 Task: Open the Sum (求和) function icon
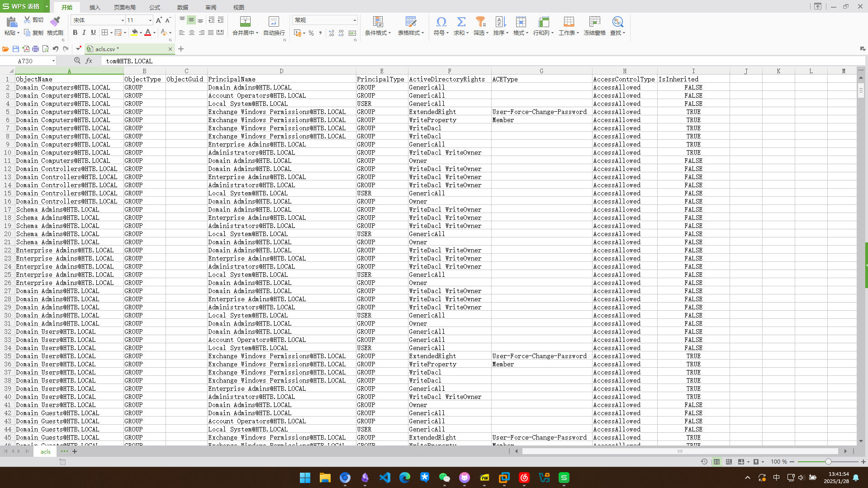pos(461,21)
